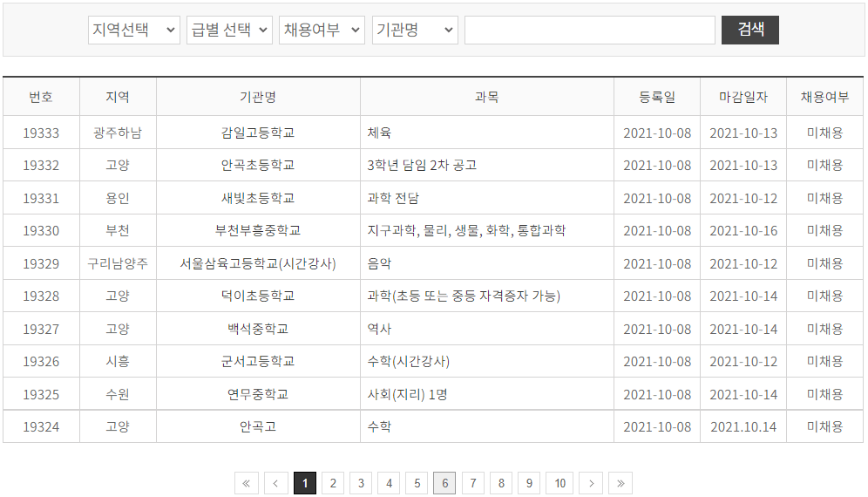
Task: Select page 10 in pagination
Action: pos(559,483)
